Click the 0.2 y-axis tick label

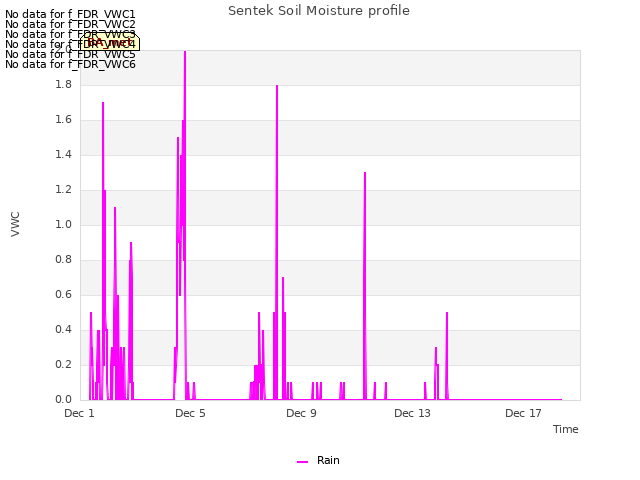point(63,364)
